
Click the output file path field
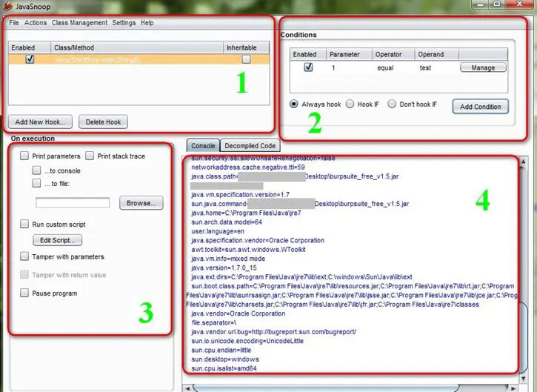pos(73,203)
